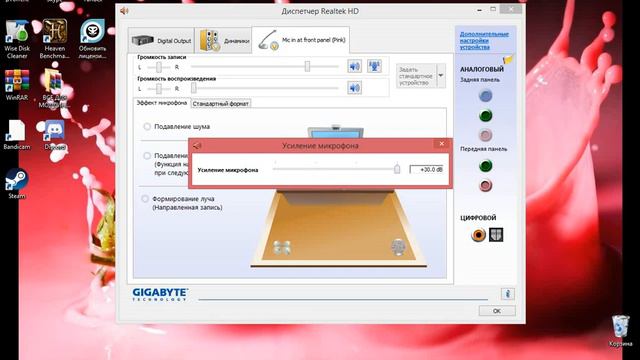
Task: Expand the set default device dropdown arrow
Action: 441,76
